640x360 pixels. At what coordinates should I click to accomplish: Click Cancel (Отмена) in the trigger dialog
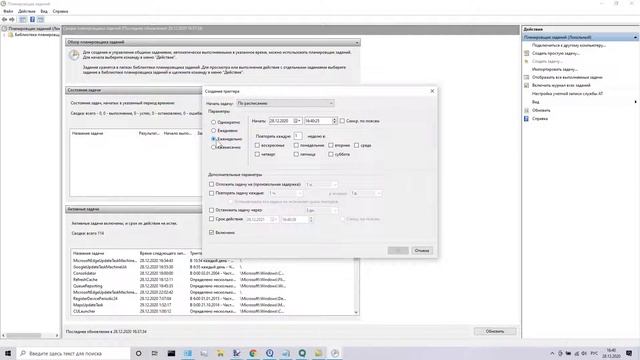(422, 251)
